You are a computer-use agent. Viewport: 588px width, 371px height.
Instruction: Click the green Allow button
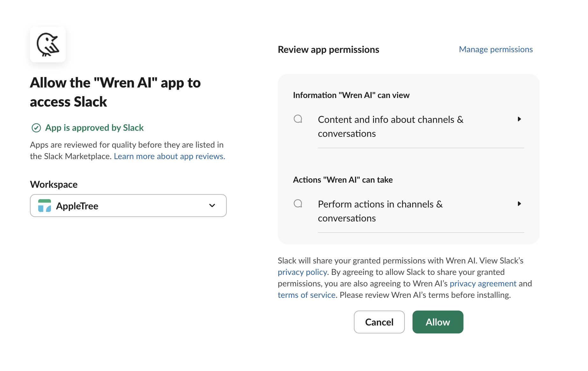tap(438, 322)
